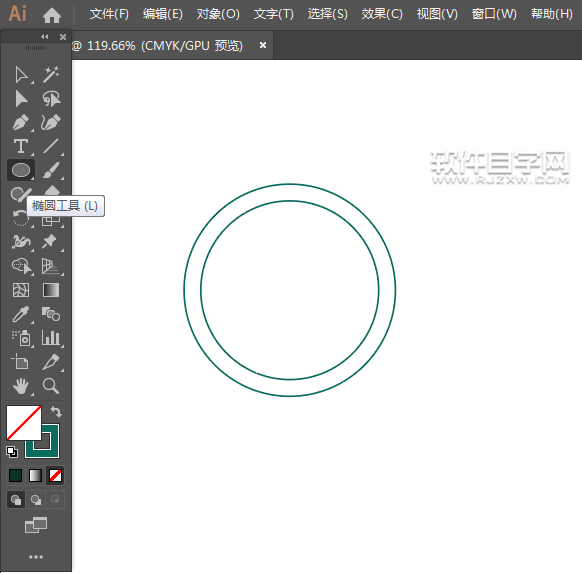Swap fill and stroke colors
This screenshot has height=573, width=582.
tap(56, 411)
